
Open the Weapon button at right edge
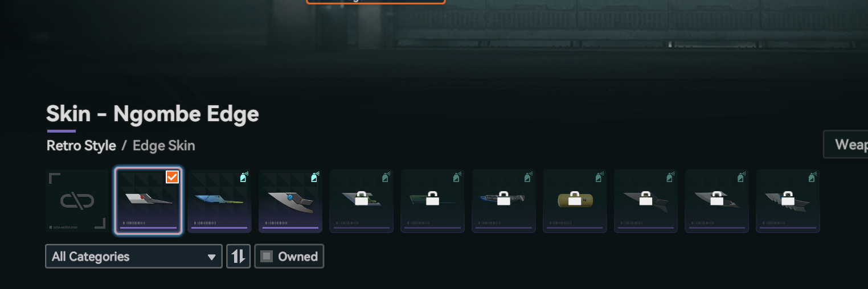click(x=846, y=144)
